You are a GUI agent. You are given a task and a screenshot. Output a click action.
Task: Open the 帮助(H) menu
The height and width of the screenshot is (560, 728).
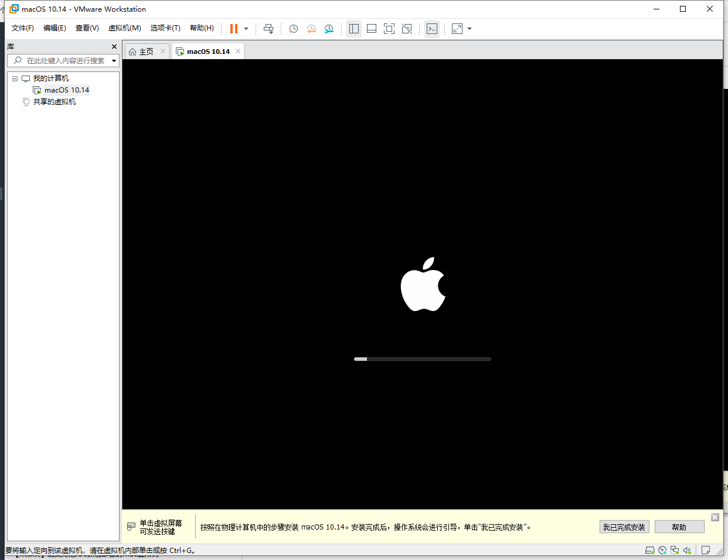pos(202,28)
